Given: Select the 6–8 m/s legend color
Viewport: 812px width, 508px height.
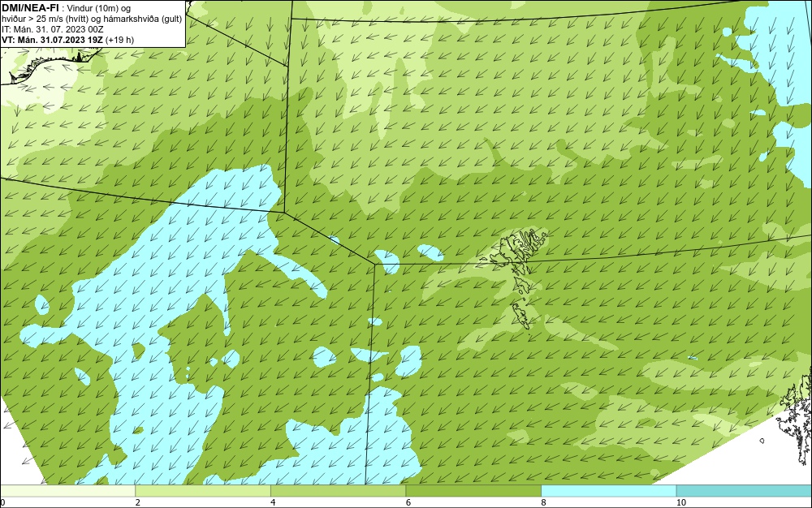Looking at the screenshot, I should (473, 491).
